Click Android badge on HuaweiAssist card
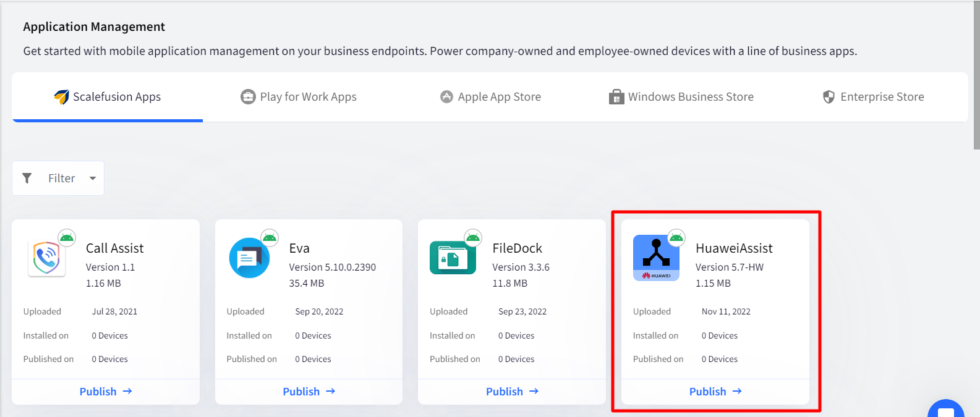 pos(676,237)
